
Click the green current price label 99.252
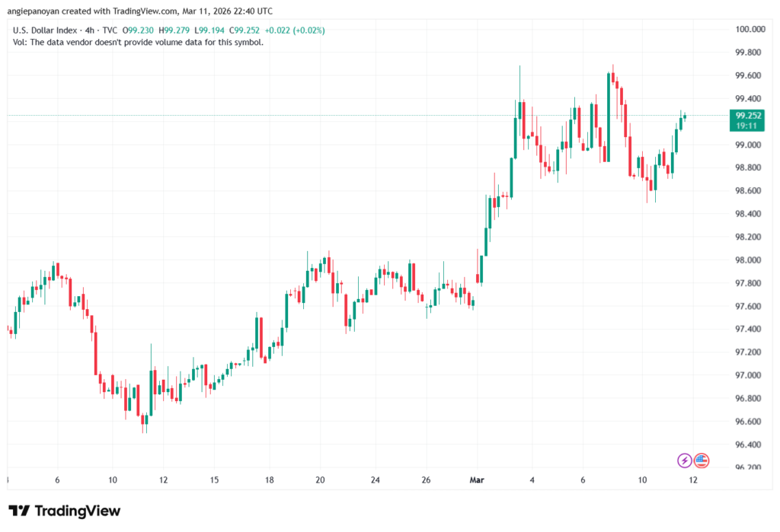pyautogui.click(x=746, y=116)
